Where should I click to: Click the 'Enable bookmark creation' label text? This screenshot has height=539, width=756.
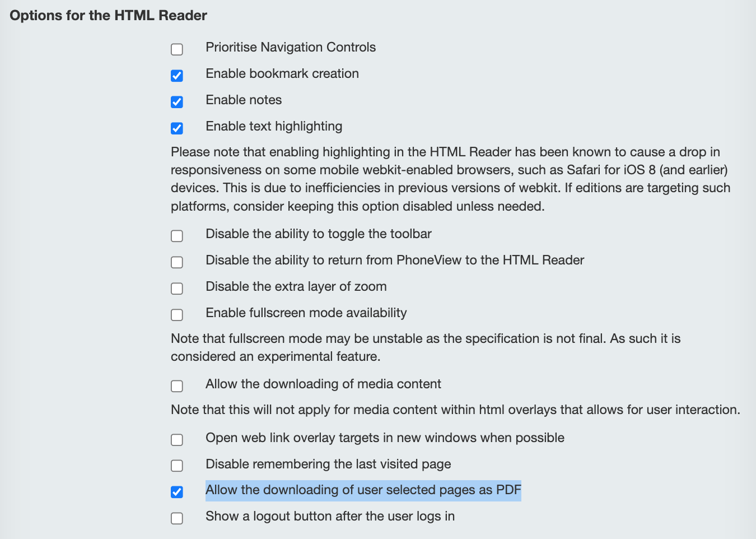click(282, 73)
